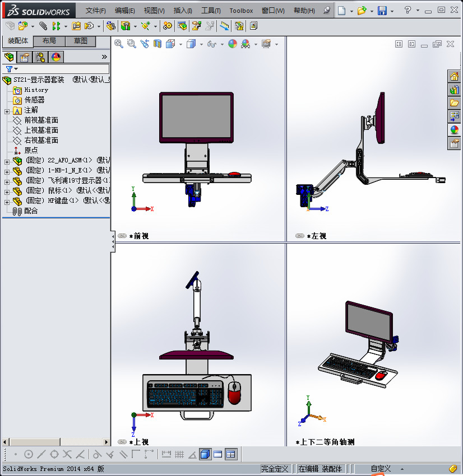Click the New document icon

pos(342,11)
